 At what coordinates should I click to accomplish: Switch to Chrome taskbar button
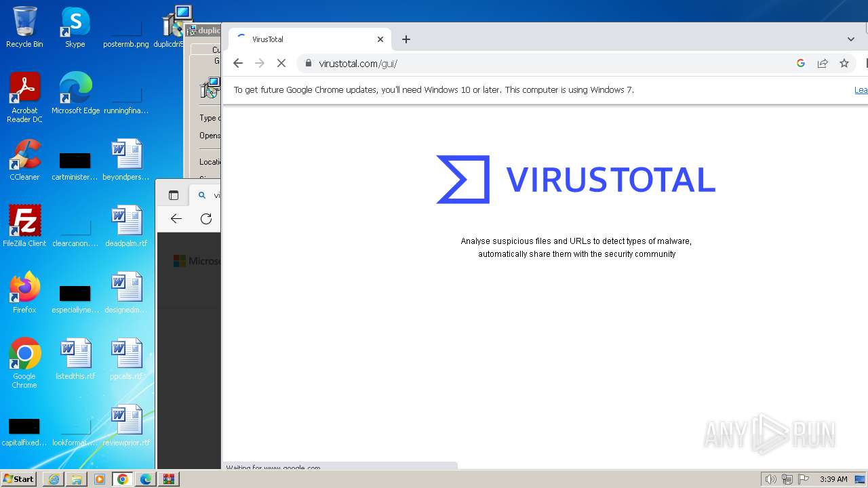click(123, 479)
